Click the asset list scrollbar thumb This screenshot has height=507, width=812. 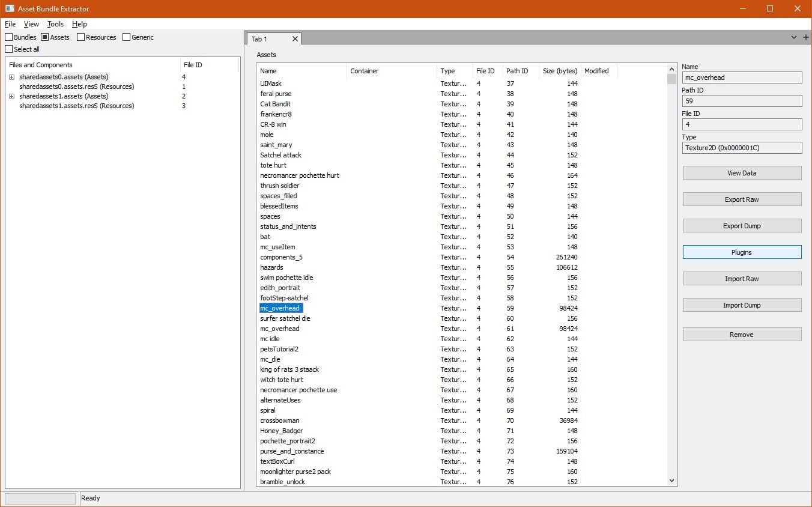(x=672, y=79)
